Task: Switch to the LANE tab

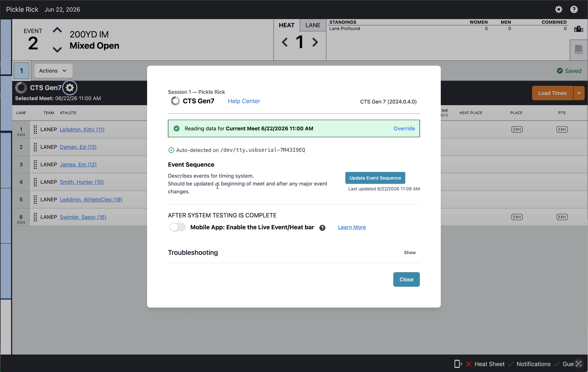Action: click(x=313, y=25)
